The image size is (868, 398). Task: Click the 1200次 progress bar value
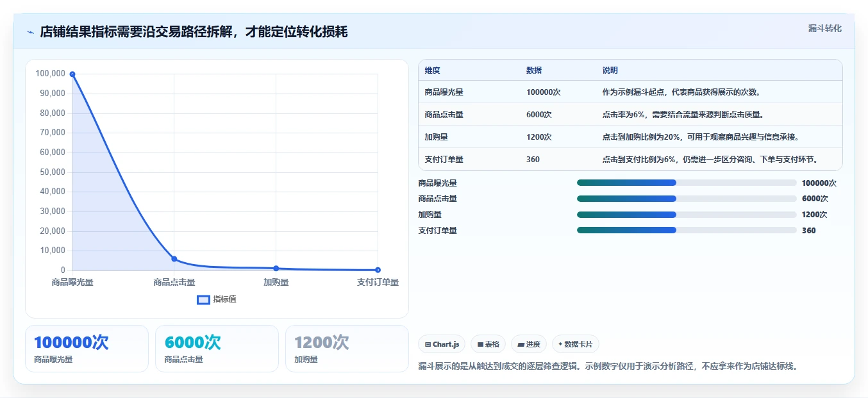point(815,215)
